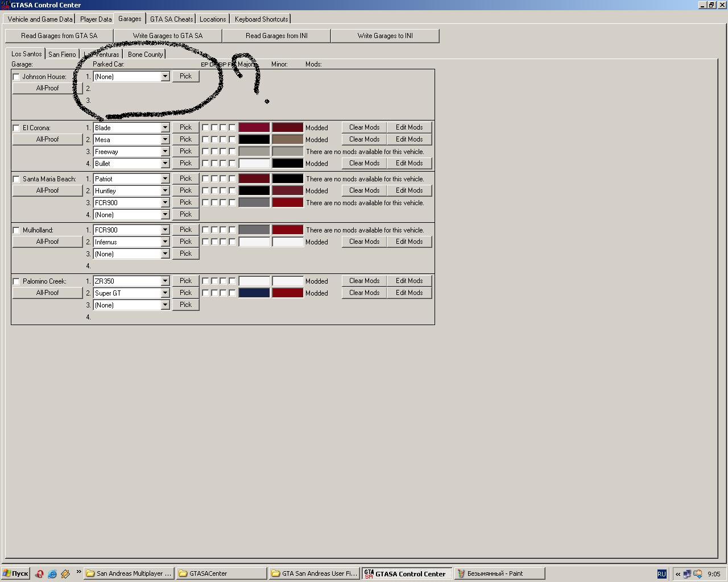This screenshot has height=582, width=728.
Task: Open Internet Explorer quick launch icon
Action: pyautogui.click(x=52, y=573)
